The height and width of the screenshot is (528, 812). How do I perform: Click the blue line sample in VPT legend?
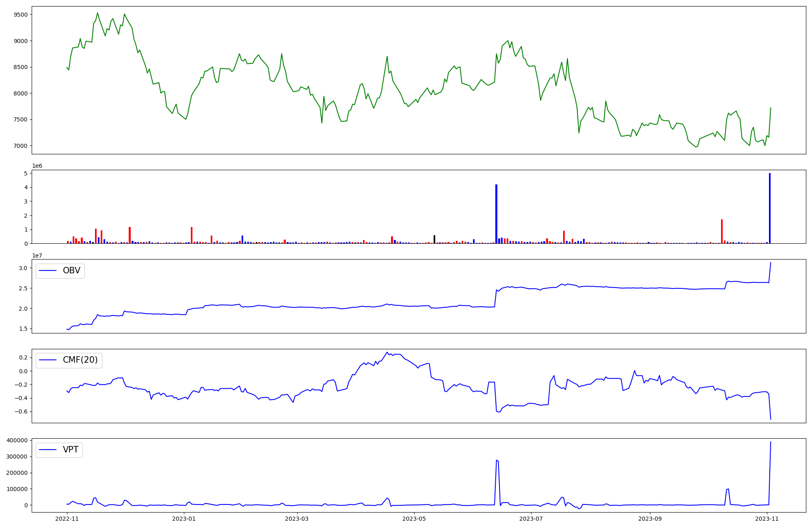click(48, 450)
